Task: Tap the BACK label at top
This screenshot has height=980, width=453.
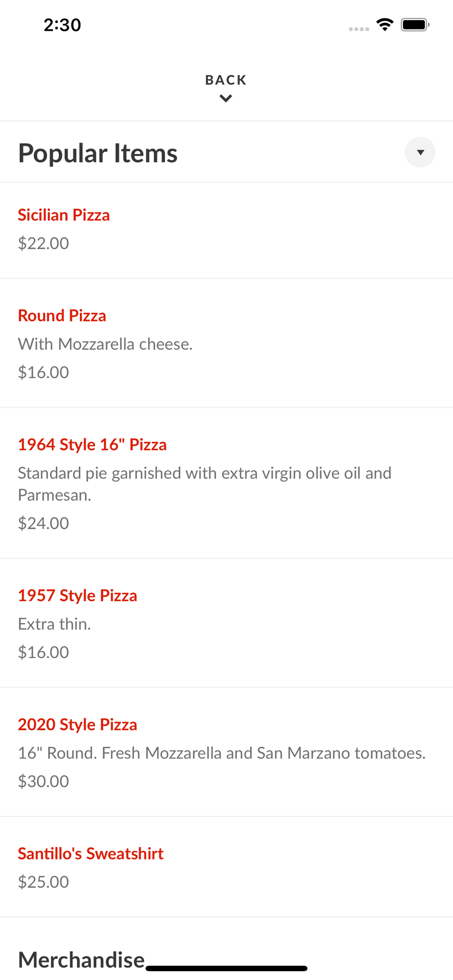Action: (x=226, y=80)
